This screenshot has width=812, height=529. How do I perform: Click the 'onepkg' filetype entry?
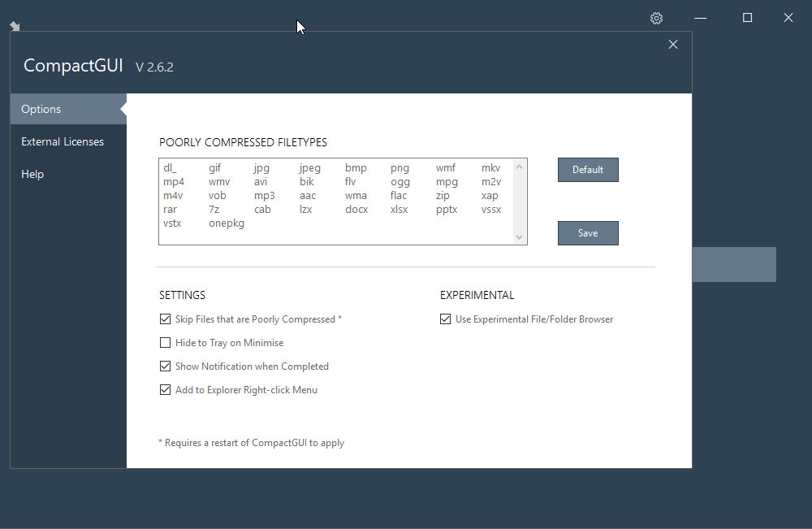tap(227, 223)
